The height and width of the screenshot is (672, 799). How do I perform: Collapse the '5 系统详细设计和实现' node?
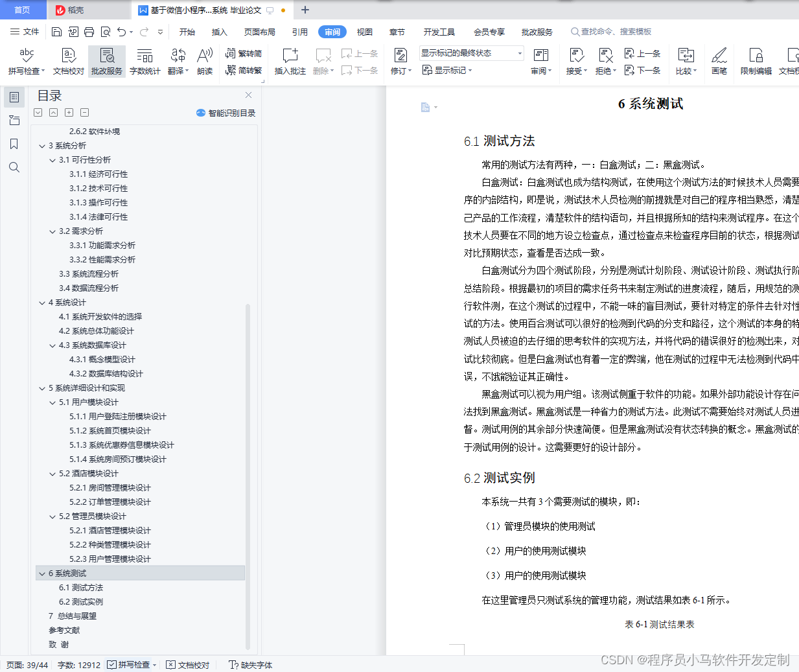(42, 388)
